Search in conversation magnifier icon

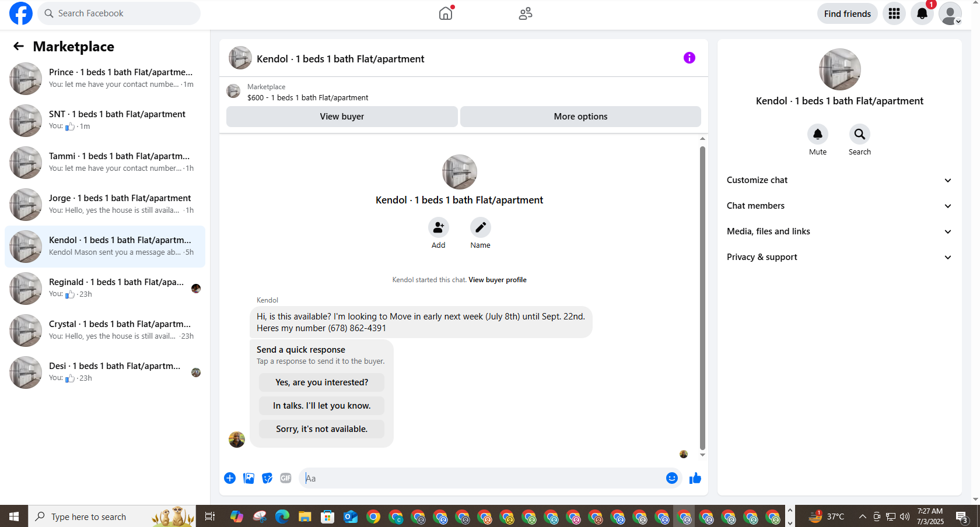pos(860,134)
